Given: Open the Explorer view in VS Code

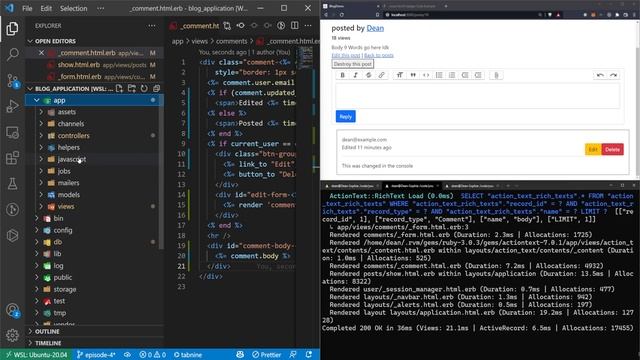Looking at the screenshot, I should pos(12,29).
